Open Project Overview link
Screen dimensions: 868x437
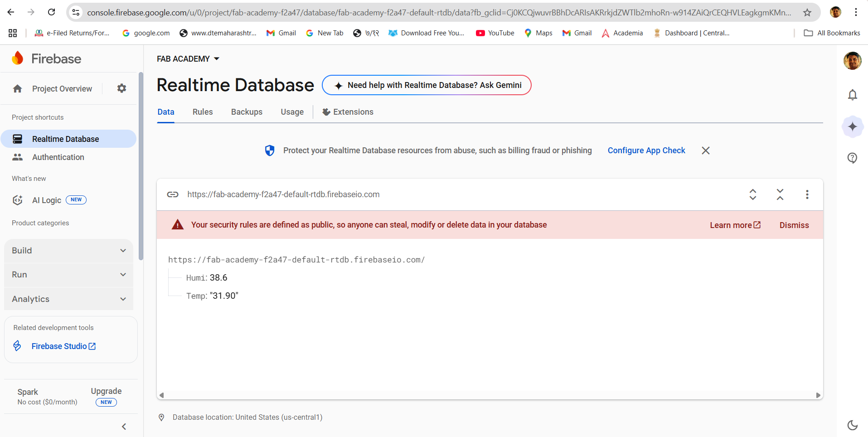pos(62,89)
